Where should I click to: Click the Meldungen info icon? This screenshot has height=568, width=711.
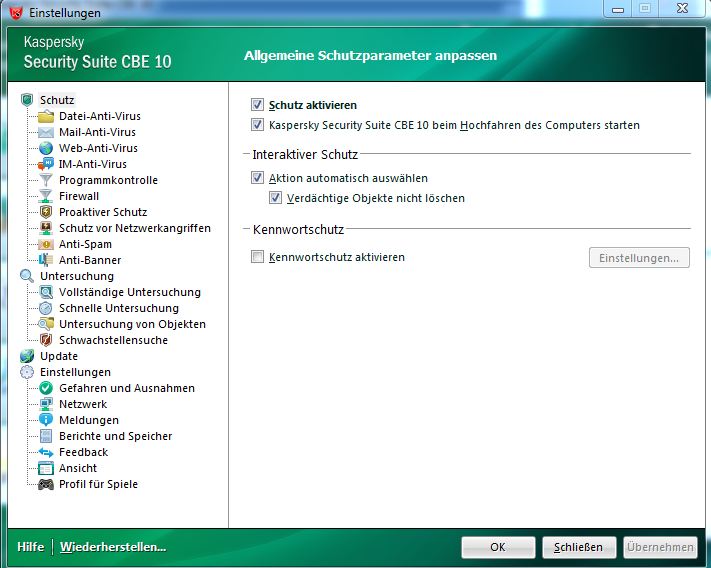pos(46,420)
